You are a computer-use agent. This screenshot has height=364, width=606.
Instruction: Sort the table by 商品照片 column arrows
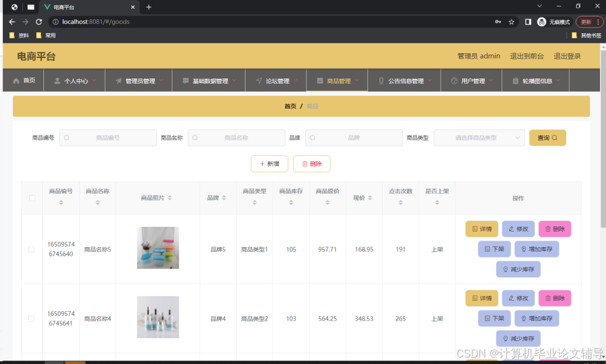point(169,198)
